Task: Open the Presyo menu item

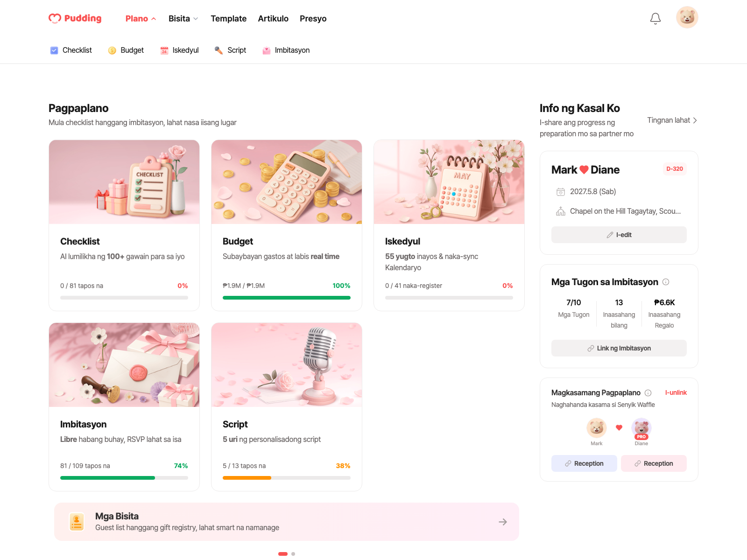Action: click(x=313, y=19)
